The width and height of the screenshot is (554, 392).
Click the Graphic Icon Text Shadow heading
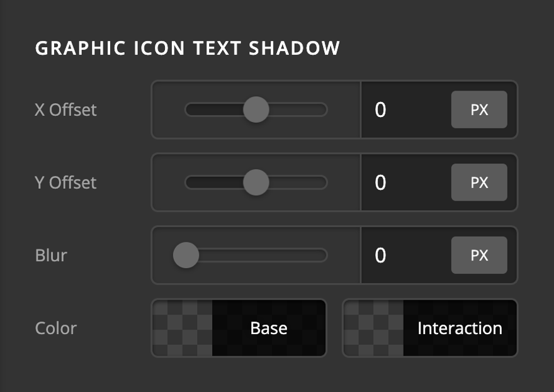[187, 48]
